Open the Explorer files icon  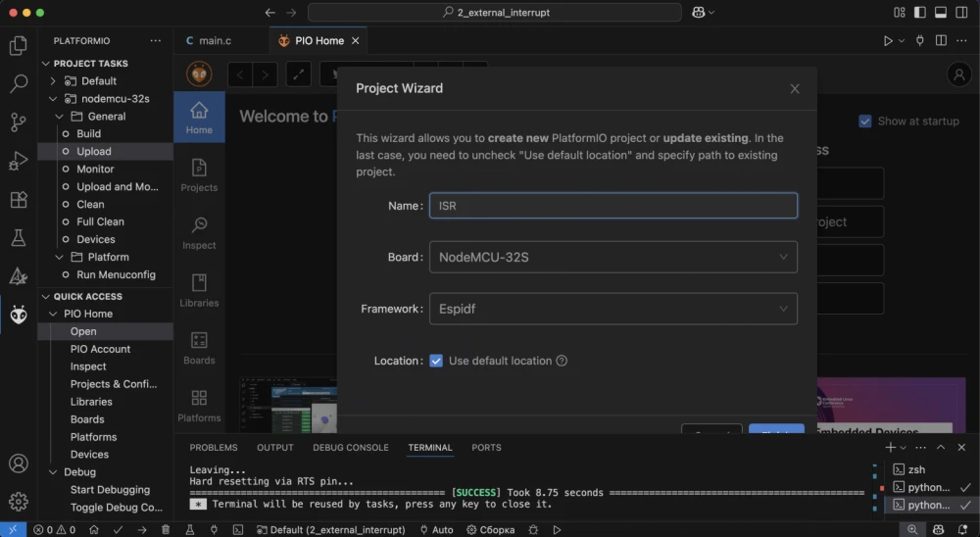18,45
